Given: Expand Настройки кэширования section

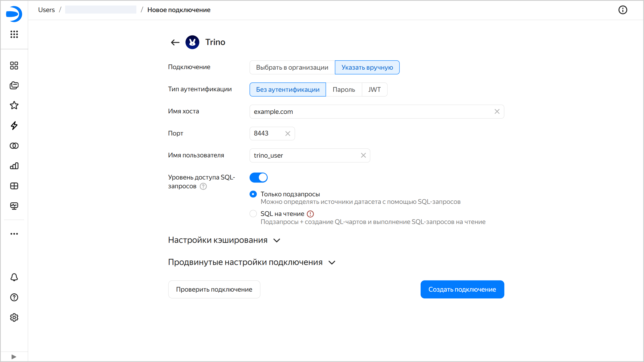Looking at the screenshot, I should coord(224,240).
